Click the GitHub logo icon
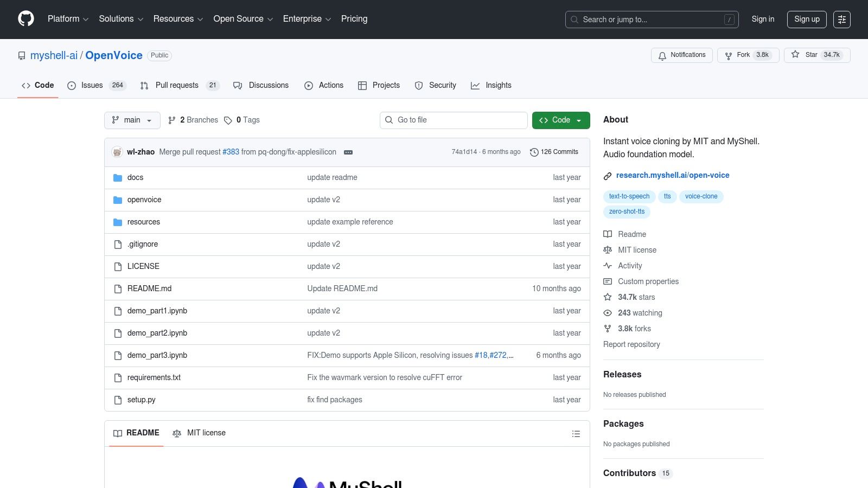Image resolution: width=868 pixels, height=488 pixels. pos(26,19)
